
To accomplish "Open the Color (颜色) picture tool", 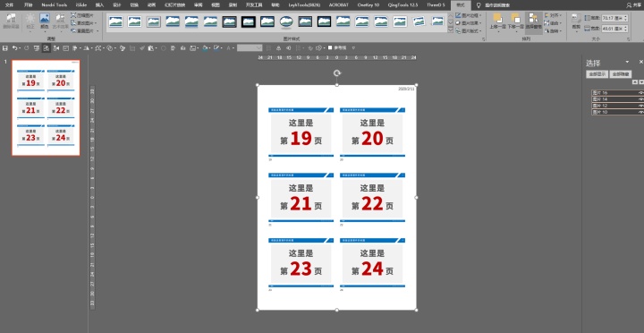I will 45,22.
